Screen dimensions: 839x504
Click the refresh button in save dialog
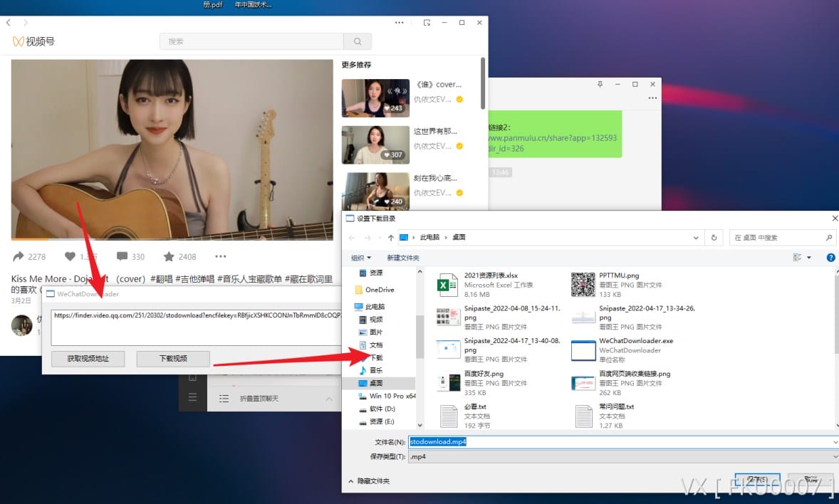714,238
